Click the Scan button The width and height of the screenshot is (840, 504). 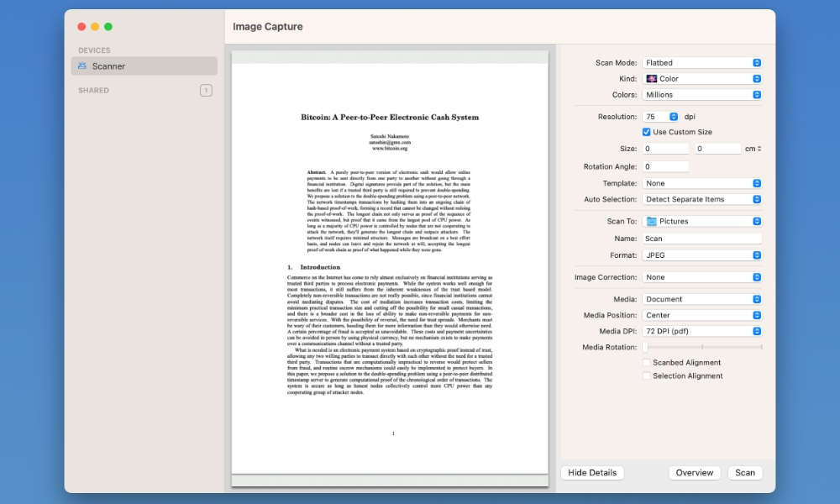pyautogui.click(x=744, y=473)
